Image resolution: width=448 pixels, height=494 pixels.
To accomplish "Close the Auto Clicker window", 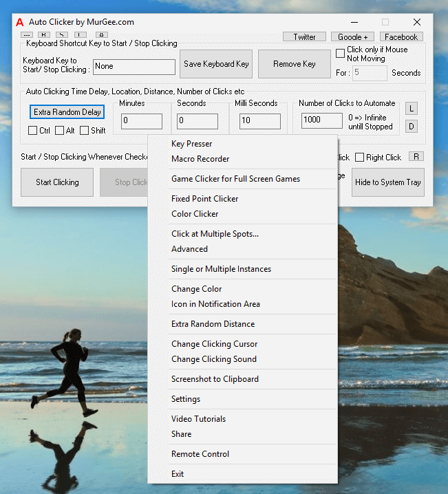I will click(417, 22).
